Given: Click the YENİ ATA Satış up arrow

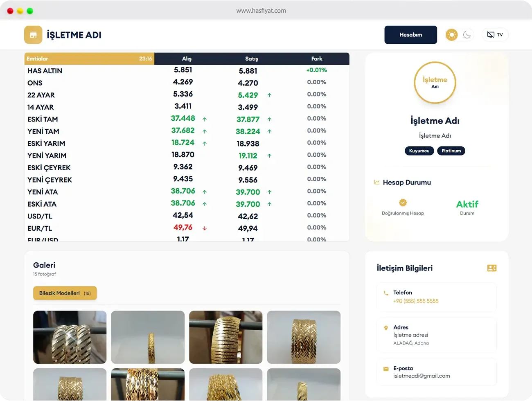Looking at the screenshot, I should [269, 192].
